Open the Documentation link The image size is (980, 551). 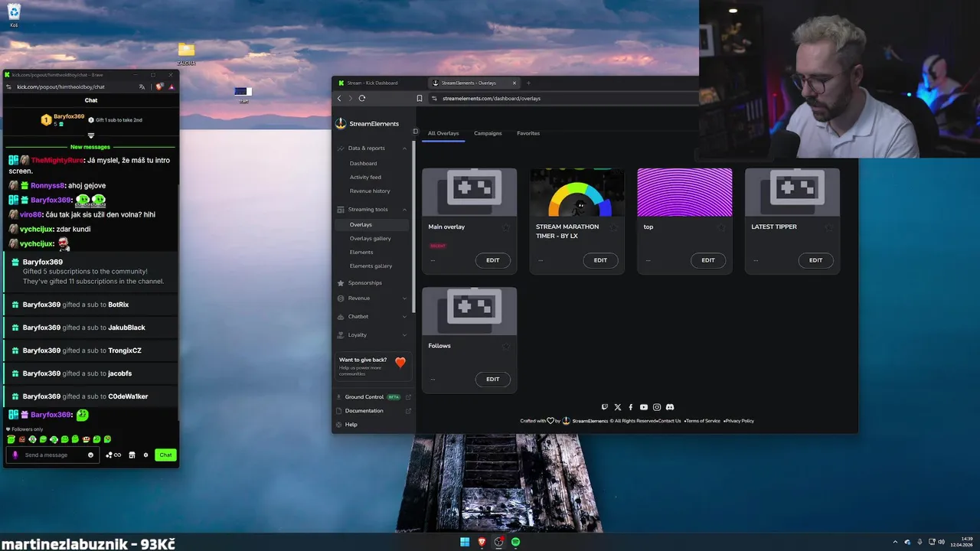coord(373,411)
